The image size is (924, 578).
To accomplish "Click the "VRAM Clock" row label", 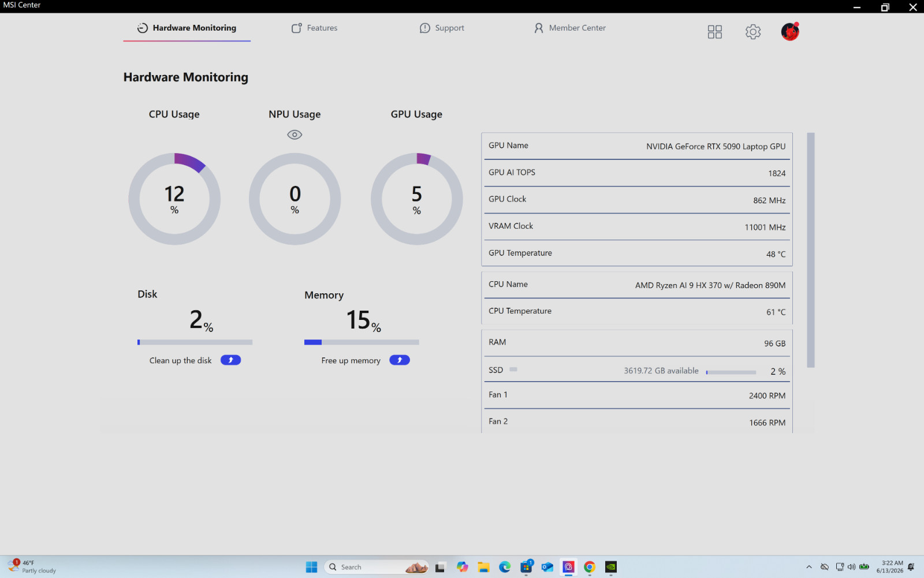I will (511, 226).
